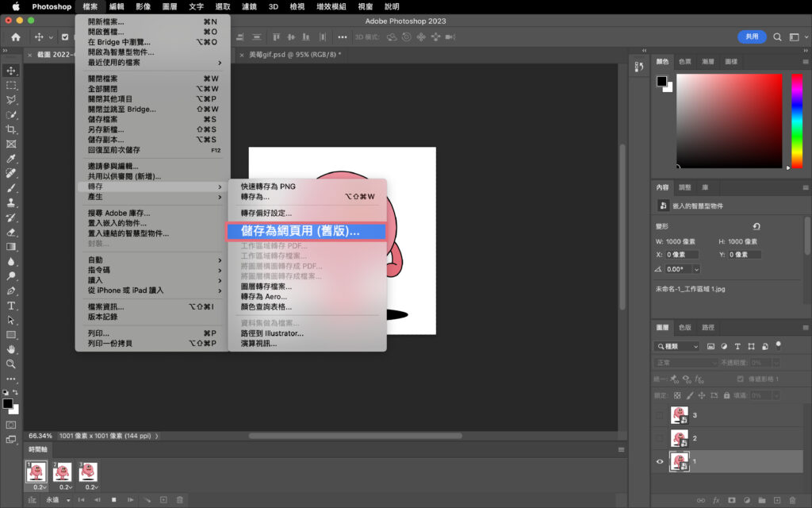Hide layer 1 by clicking its eye icon

click(660, 461)
